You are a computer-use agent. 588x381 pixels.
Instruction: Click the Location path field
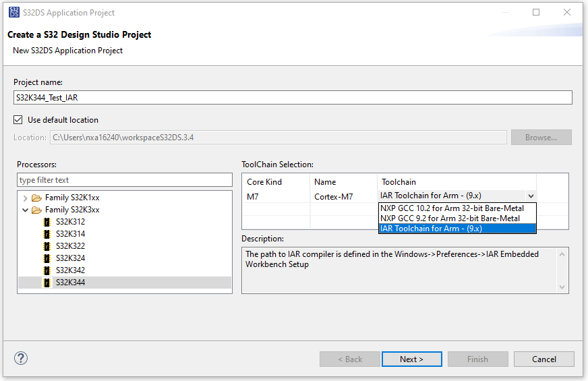[278, 138]
